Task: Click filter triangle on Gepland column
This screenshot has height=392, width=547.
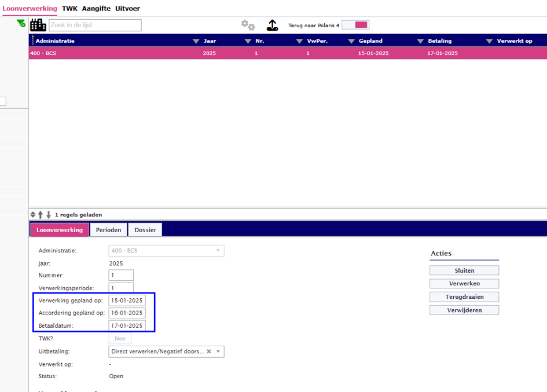Action: 351,41
